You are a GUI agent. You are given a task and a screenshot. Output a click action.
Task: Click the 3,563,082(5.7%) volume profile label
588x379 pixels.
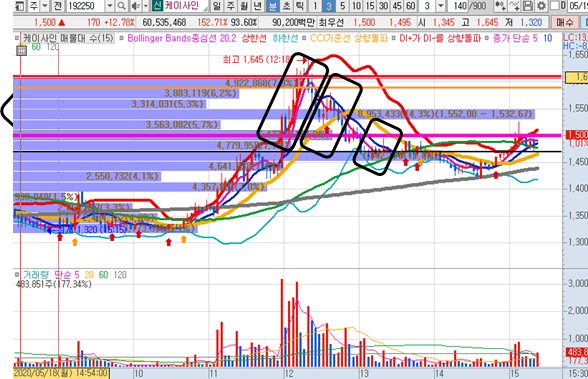[182, 124]
